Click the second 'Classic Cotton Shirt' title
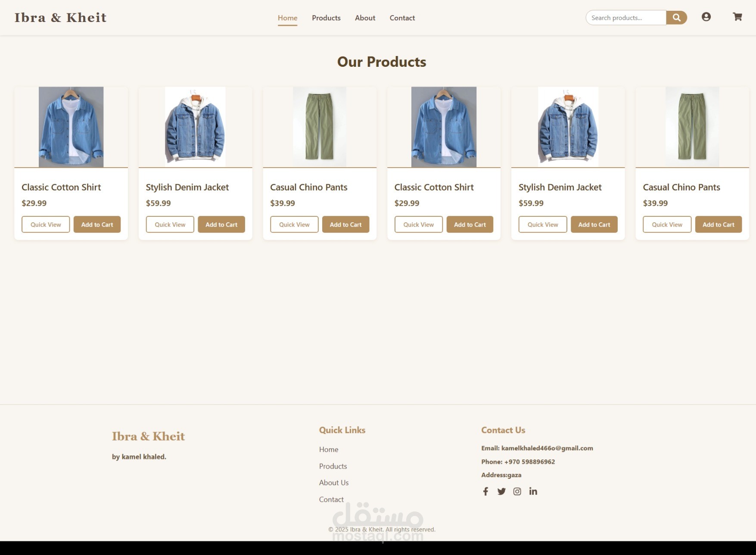756x555 pixels. coord(434,187)
